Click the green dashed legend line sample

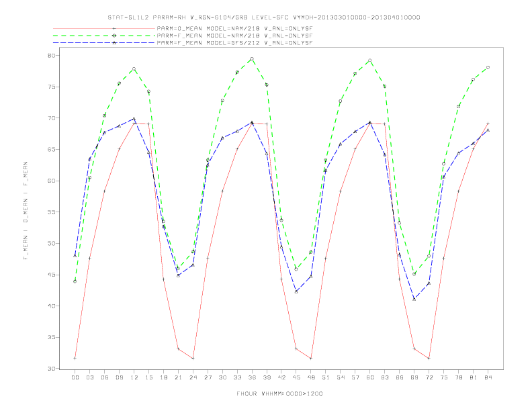click(x=104, y=36)
